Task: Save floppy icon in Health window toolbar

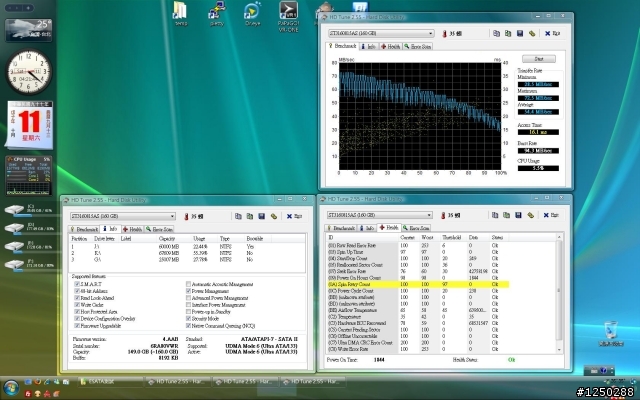Action: [x=518, y=215]
